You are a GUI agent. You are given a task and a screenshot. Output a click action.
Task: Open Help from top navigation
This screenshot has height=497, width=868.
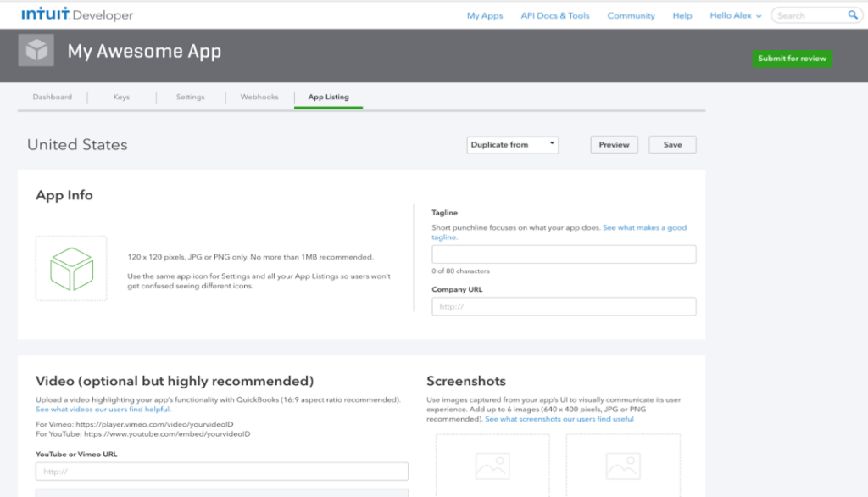tap(682, 15)
